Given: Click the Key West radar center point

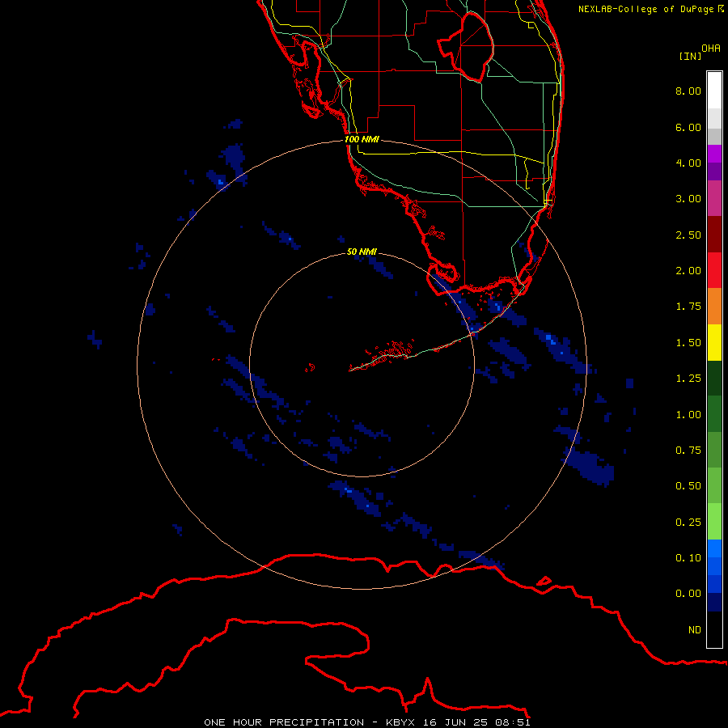Looking at the screenshot, I should click(x=362, y=365).
